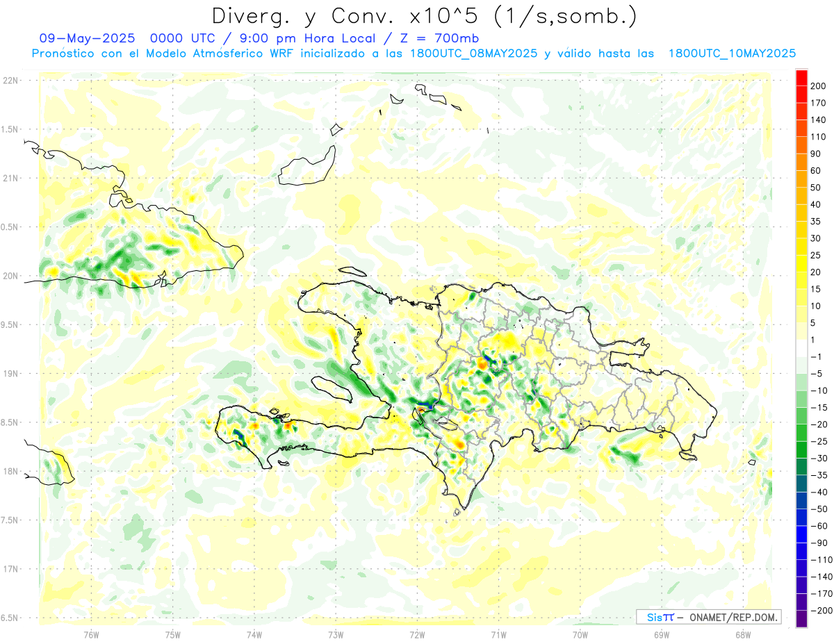Click the positive "200" color scale value

819,85
